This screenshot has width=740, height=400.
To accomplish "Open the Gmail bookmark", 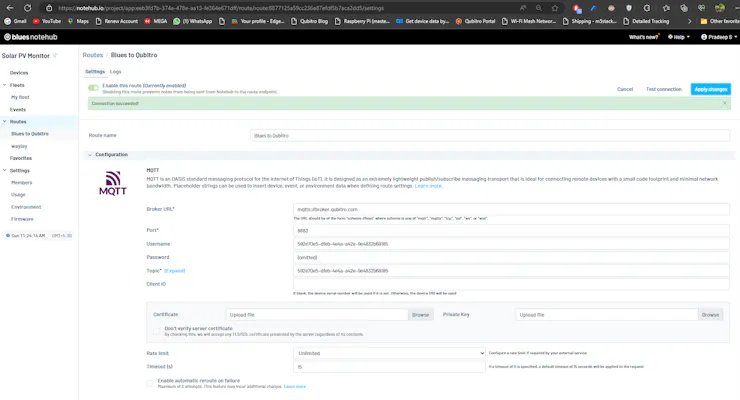I will (15, 21).
